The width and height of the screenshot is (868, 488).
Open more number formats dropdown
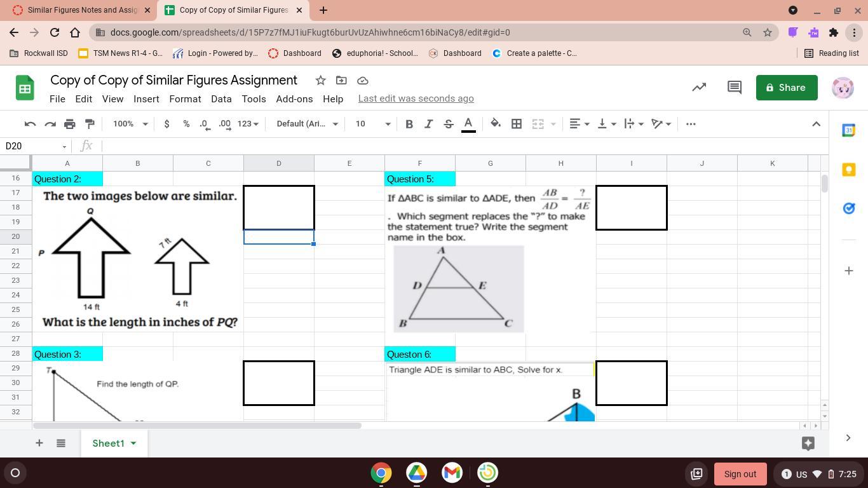tap(248, 124)
